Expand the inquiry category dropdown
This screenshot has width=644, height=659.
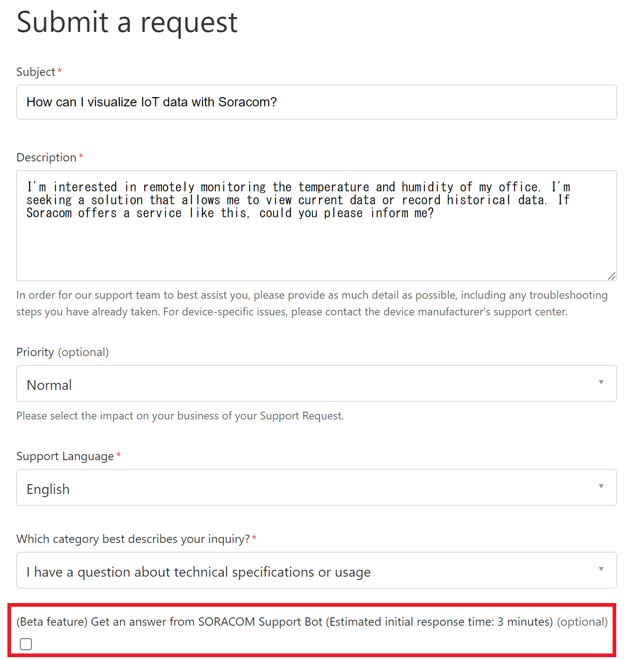(316, 571)
